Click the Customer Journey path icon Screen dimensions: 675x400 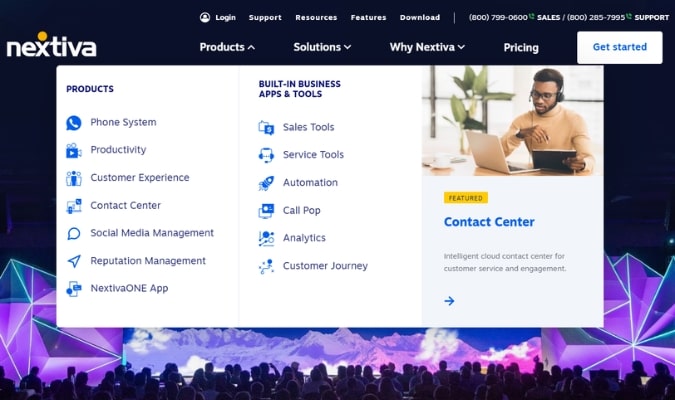coord(266,266)
